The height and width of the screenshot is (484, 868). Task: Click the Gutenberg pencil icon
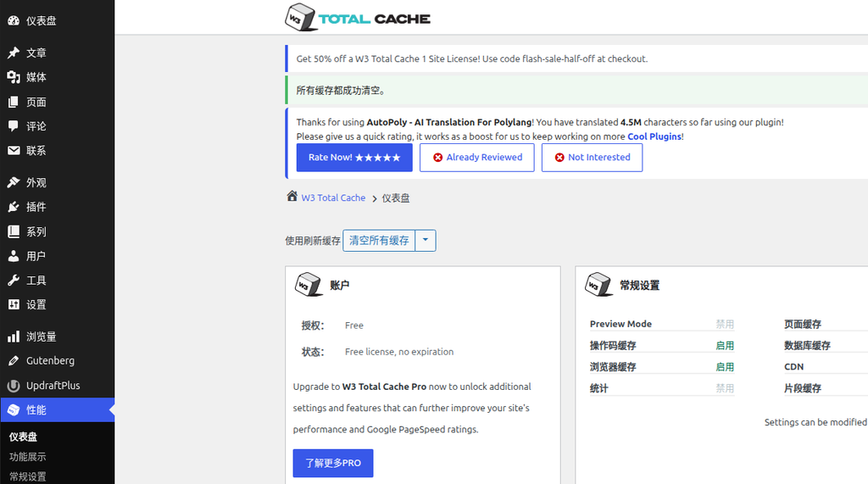click(14, 360)
